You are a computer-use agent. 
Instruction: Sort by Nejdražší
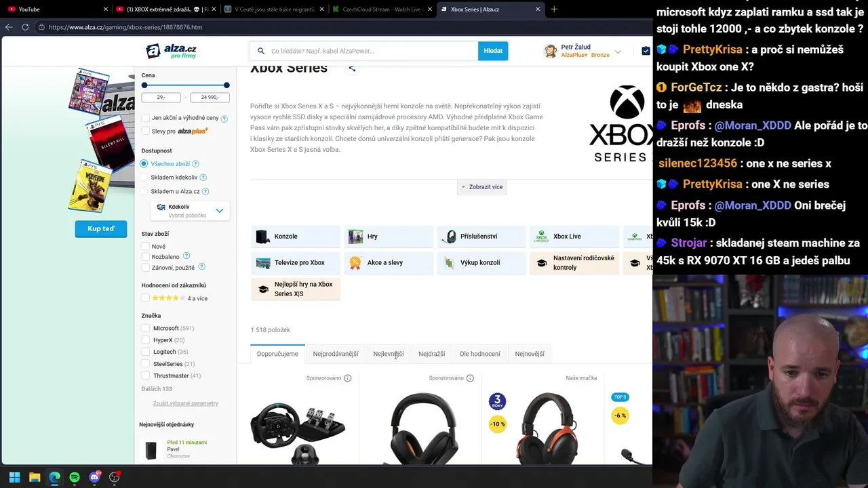pos(432,354)
